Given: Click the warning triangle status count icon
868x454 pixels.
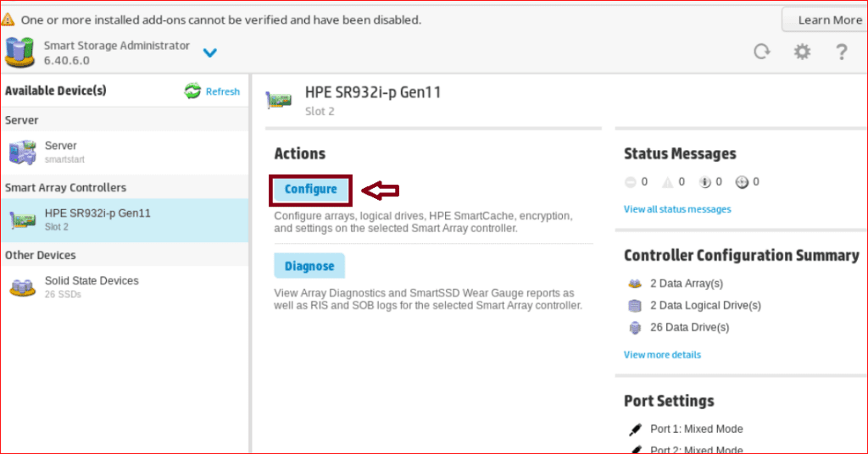Looking at the screenshot, I should (x=667, y=182).
